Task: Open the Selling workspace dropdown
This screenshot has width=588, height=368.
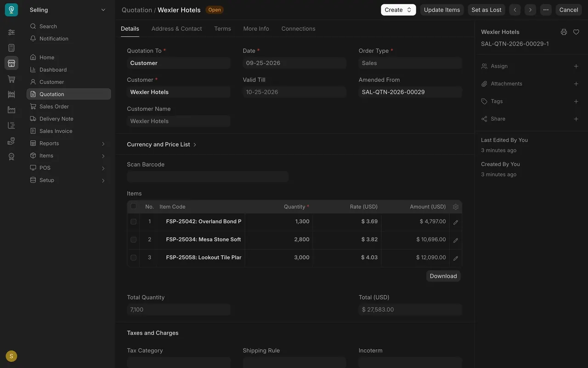Action: coord(68,10)
